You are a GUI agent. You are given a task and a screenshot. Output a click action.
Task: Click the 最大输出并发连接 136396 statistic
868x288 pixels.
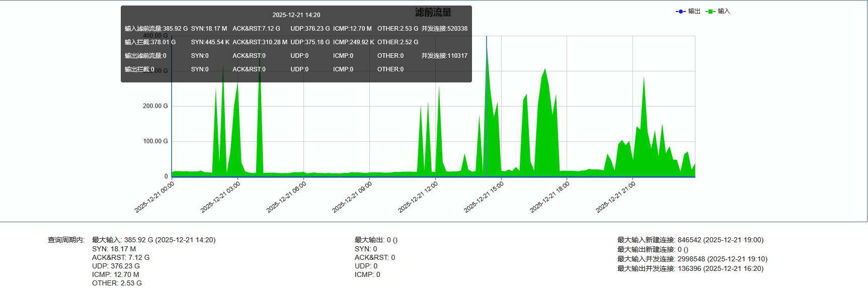(690, 269)
